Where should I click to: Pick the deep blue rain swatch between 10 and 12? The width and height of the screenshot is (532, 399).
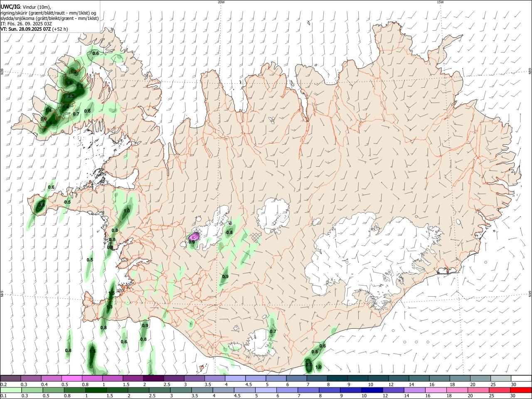(x=372, y=390)
